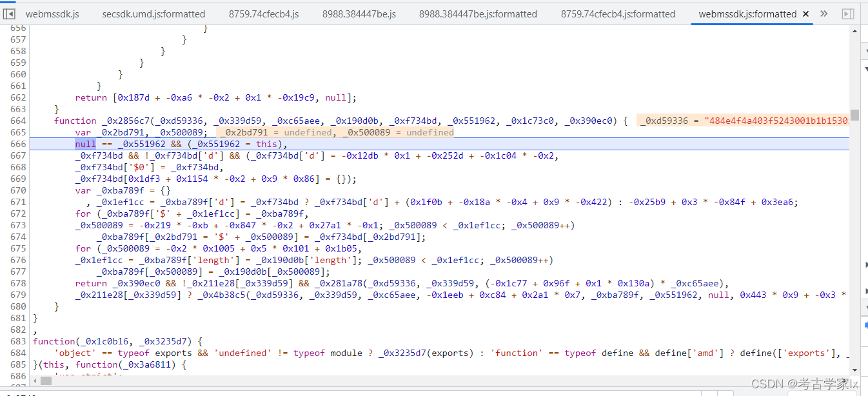The image size is (868, 396).
Task: Set breakpoint on line number 683
Action: 18,341
